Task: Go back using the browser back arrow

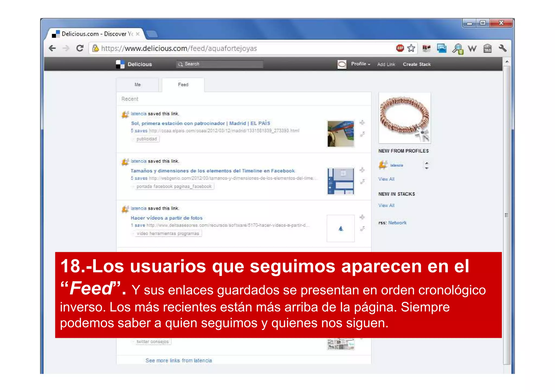Action: [x=52, y=48]
